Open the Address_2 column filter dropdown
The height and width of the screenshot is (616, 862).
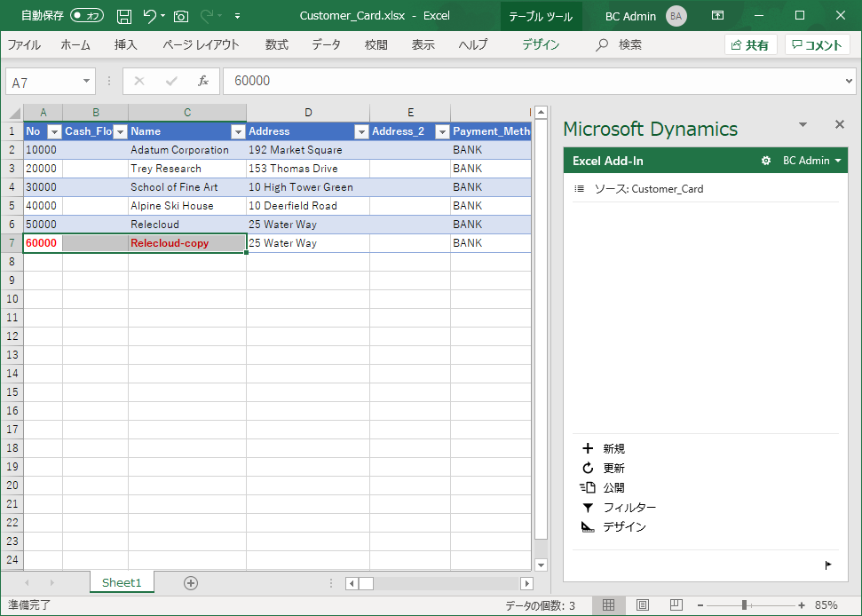point(442,132)
